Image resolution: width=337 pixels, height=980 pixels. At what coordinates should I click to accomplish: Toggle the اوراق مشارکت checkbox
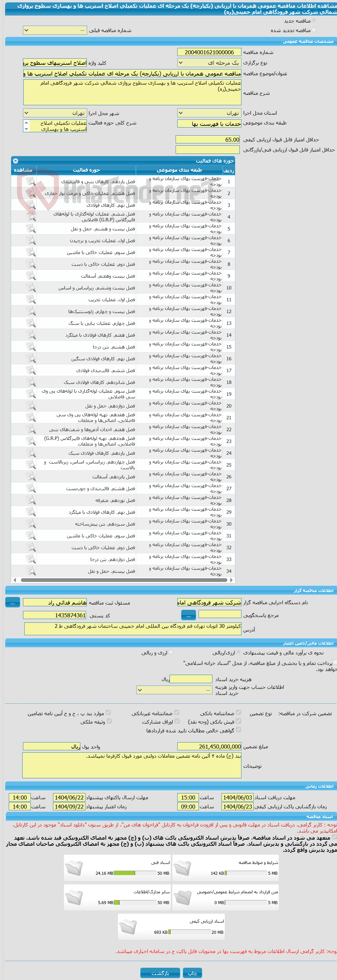tap(177, 721)
